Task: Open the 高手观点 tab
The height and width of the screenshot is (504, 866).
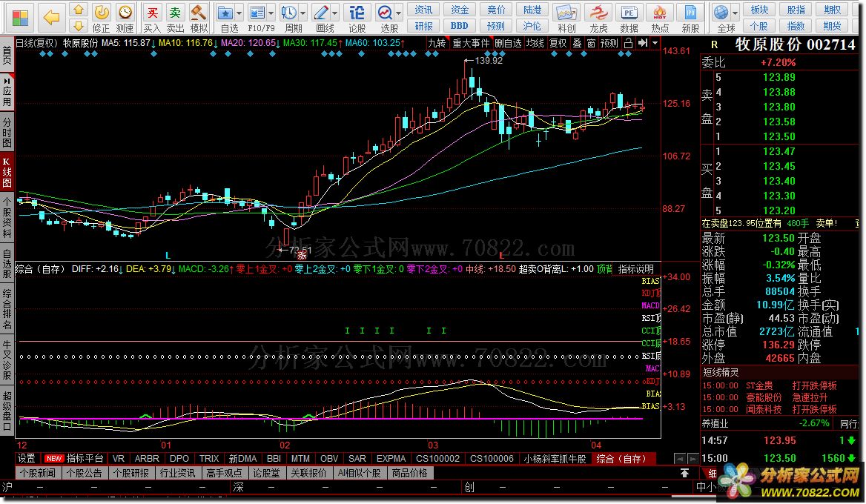Action: [224, 473]
